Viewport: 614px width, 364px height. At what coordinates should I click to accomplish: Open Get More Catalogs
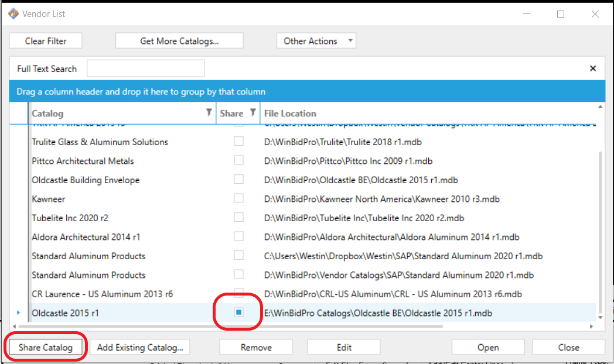pyautogui.click(x=179, y=40)
